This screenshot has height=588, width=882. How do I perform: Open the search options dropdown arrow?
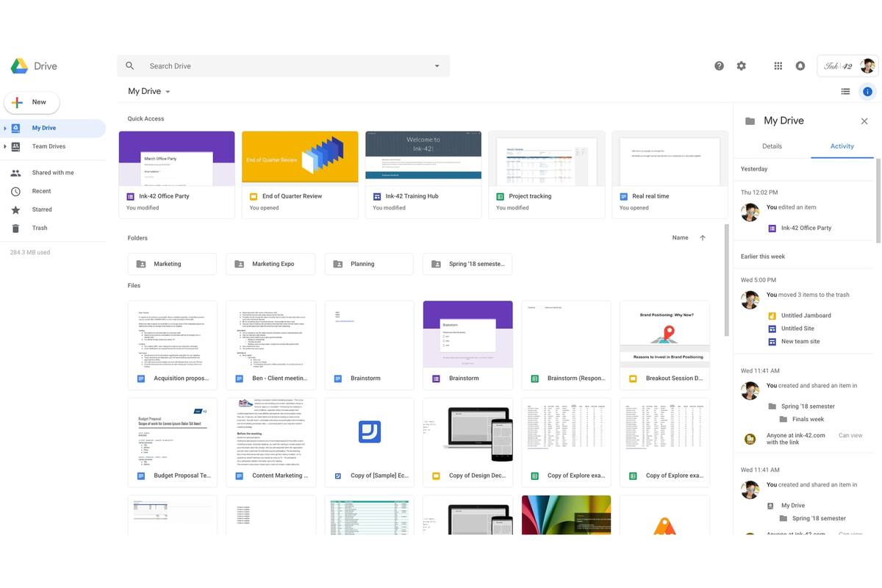coord(435,64)
